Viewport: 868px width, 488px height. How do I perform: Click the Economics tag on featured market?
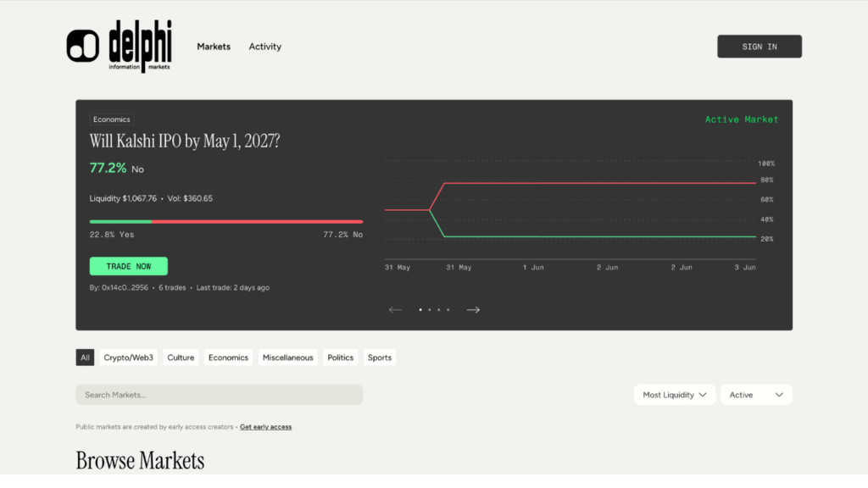click(112, 119)
